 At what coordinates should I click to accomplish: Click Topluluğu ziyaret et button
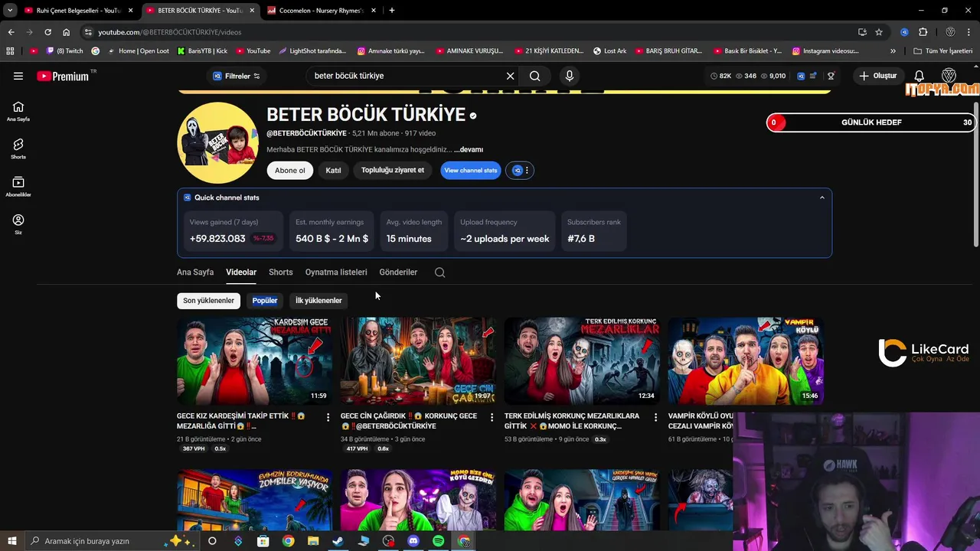(393, 171)
